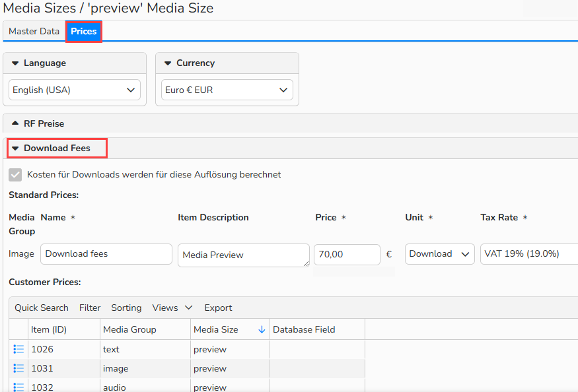Viewport: 578px width, 392px height.
Task: Select the cell with ID 1026
Action: (64, 349)
